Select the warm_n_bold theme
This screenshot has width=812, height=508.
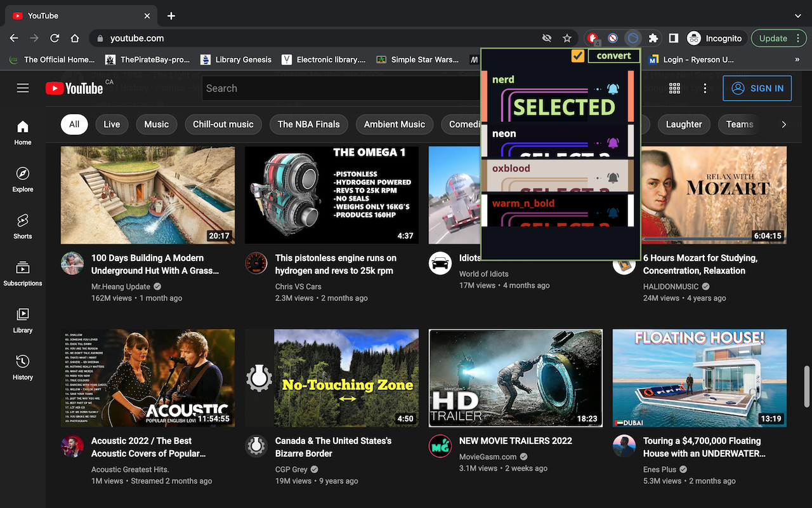pos(558,210)
